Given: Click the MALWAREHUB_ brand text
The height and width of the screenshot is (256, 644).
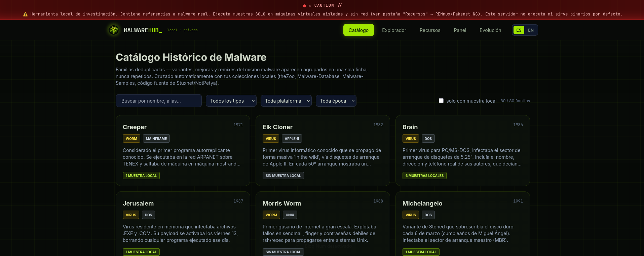Looking at the screenshot, I should click(x=143, y=30).
